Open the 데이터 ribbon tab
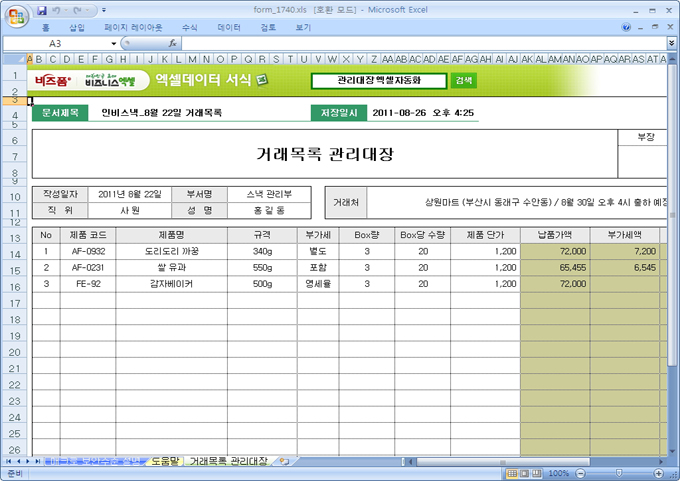Image resolution: width=680 pixels, height=481 pixels. click(x=229, y=28)
